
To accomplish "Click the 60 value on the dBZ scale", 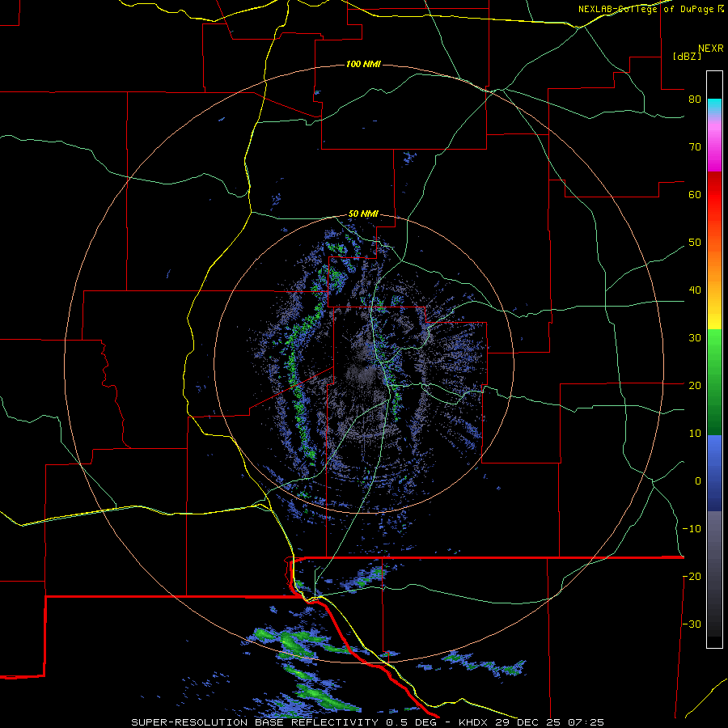I will [x=695, y=194].
